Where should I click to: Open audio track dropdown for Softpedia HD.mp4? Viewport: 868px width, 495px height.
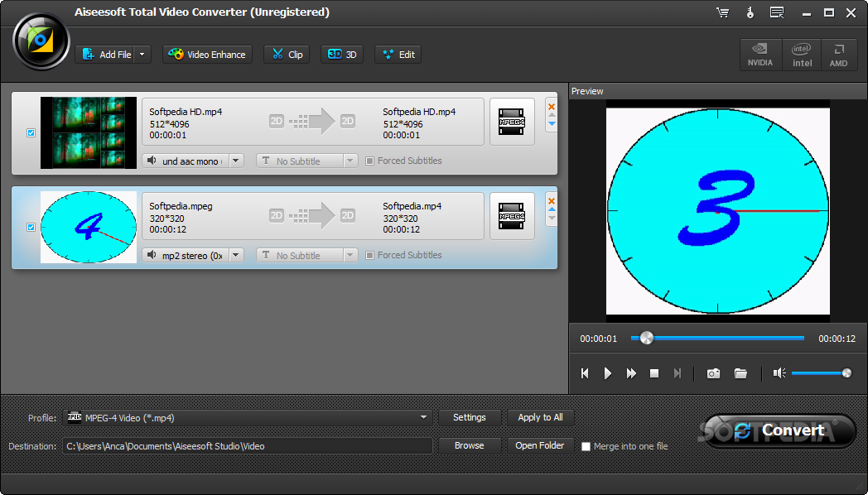pos(236,161)
